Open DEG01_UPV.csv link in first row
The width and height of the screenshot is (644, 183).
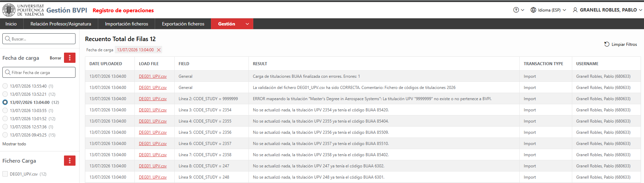point(153,76)
